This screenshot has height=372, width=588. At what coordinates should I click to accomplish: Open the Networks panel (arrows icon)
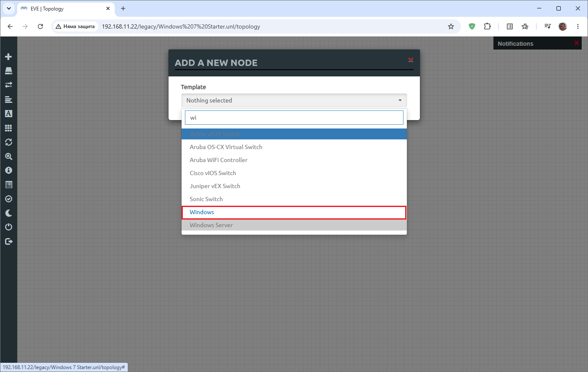pos(8,85)
